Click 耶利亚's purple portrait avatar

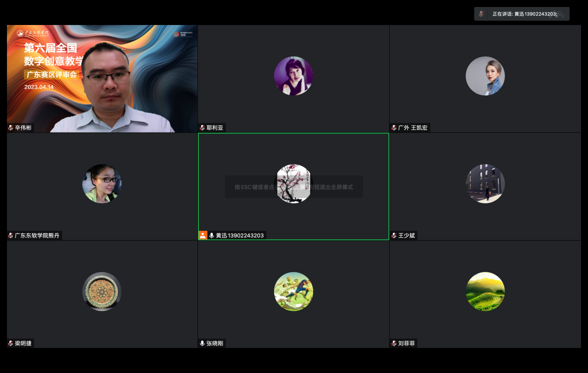tap(294, 76)
